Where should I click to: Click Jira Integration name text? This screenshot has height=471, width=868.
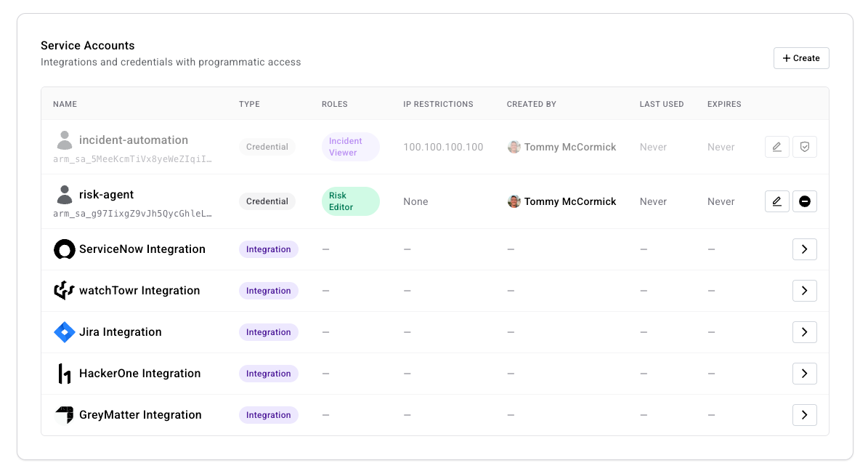(x=120, y=332)
